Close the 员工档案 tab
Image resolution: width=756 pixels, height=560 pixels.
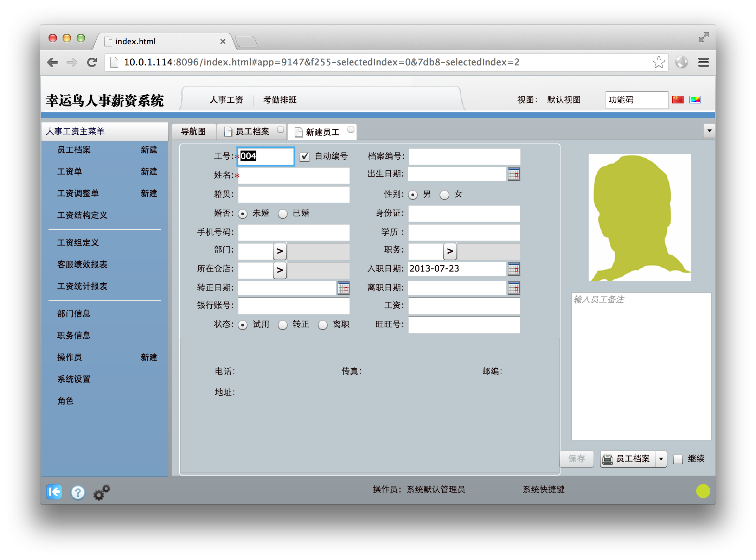[280, 130]
